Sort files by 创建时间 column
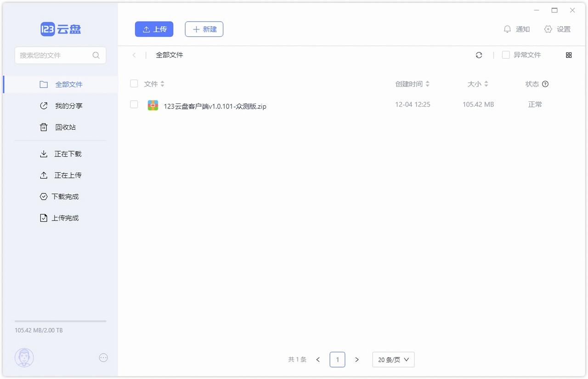This screenshot has height=379, width=588. (x=412, y=84)
